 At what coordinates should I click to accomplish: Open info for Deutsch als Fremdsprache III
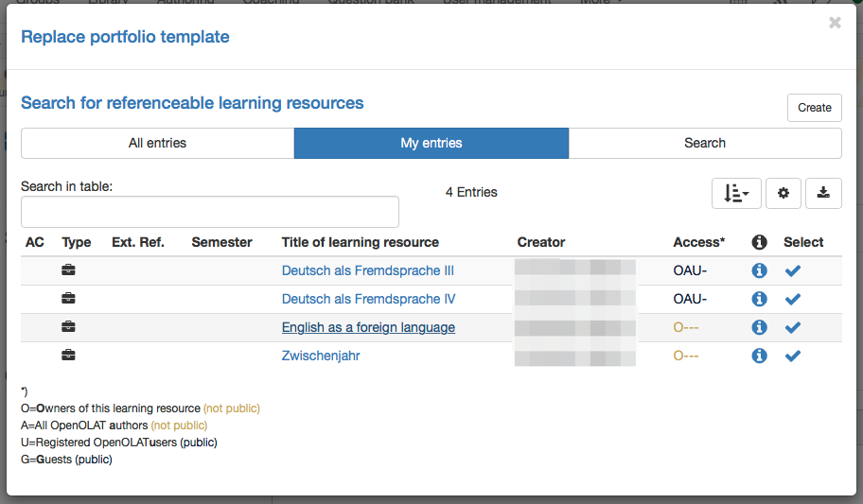coord(759,271)
